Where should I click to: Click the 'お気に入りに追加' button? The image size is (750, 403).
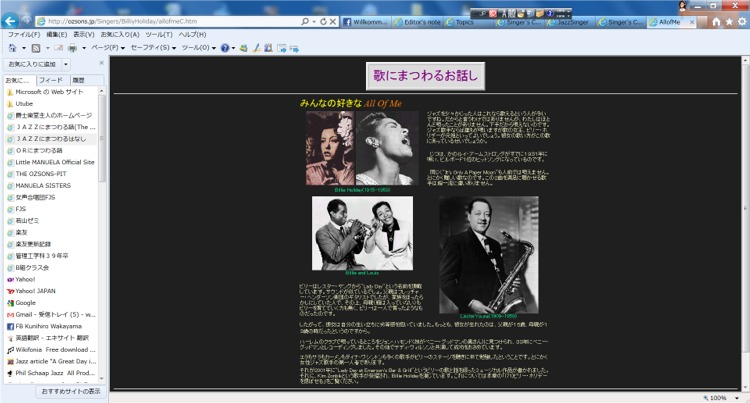coord(32,64)
